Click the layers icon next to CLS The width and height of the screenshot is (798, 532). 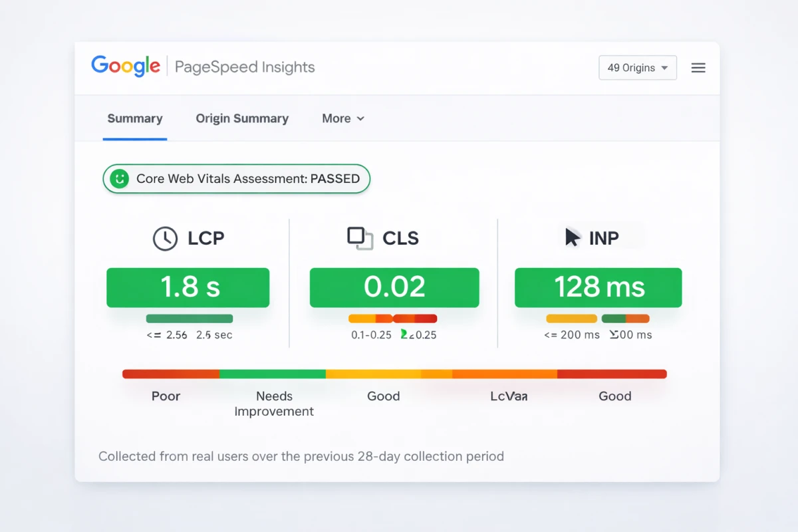point(360,238)
